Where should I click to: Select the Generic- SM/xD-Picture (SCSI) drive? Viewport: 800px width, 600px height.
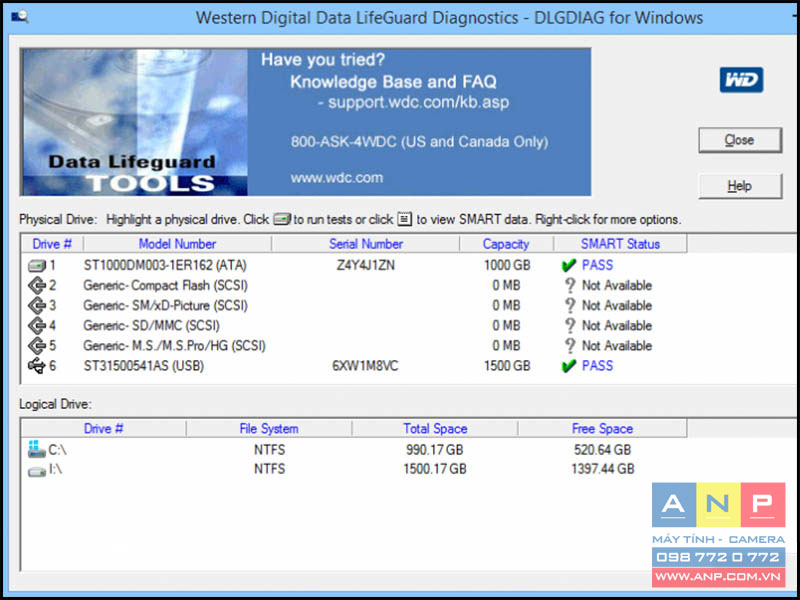[x=165, y=306]
